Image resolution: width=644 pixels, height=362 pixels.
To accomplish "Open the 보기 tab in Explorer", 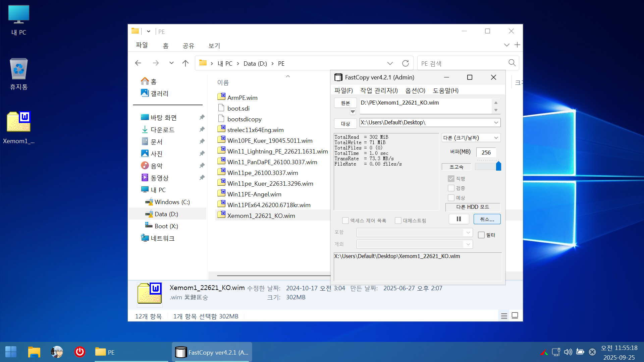I will 214,46.
